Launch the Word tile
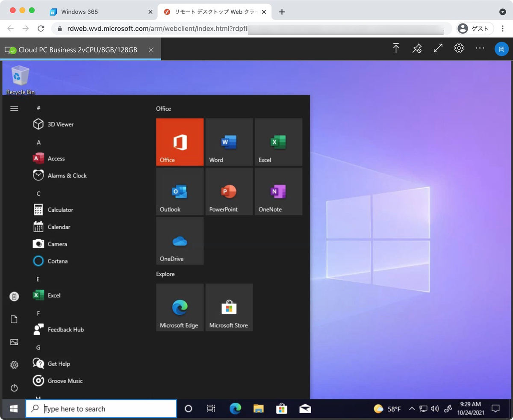Image resolution: width=513 pixels, height=420 pixels. pyautogui.click(x=229, y=142)
